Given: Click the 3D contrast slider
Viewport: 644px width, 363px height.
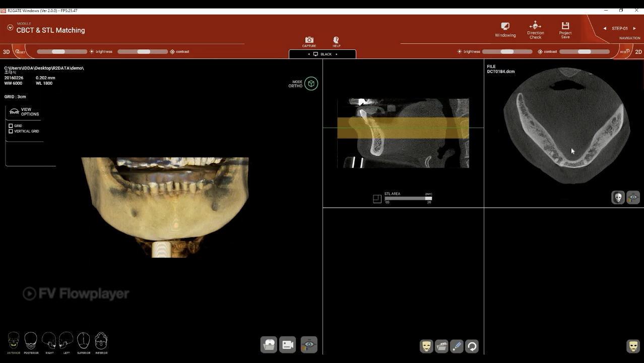Looking at the screenshot, I should pos(143,51).
